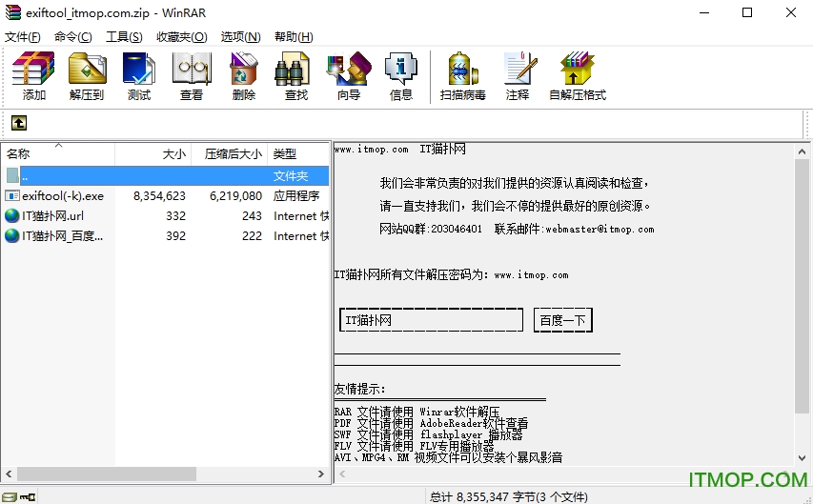The height and width of the screenshot is (504, 813).
Task: Click size value 8,354,623
Action: (x=159, y=196)
